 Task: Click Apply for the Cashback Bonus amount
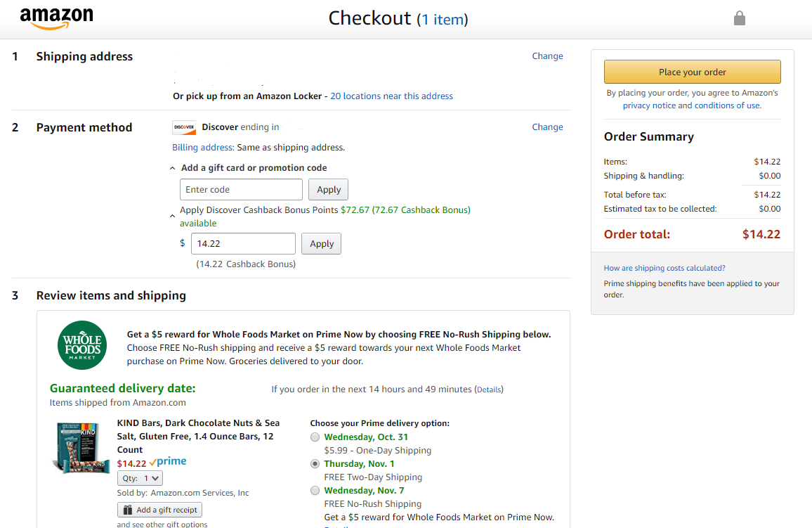point(321,244)
